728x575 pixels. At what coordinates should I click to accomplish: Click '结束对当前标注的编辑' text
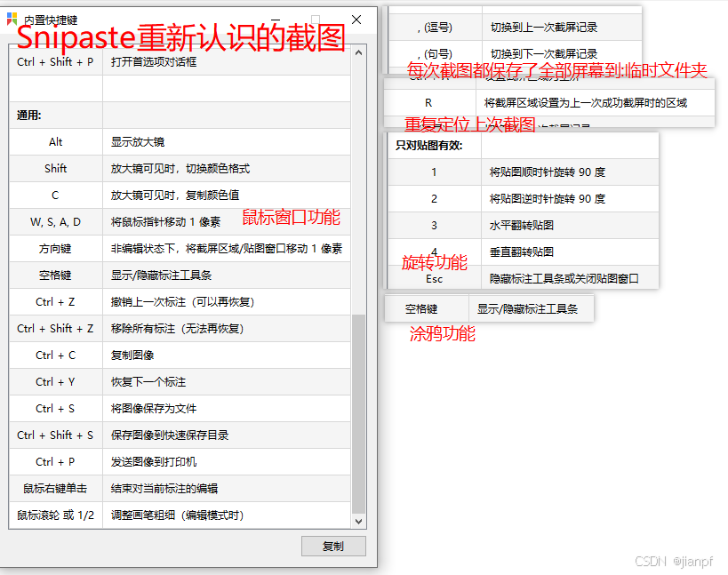pyautogui.click(x=164, y=489)
